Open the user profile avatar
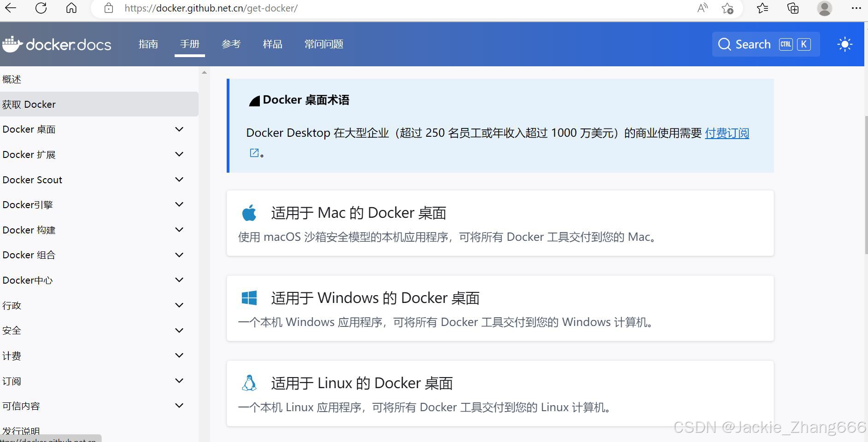This screenshot has width=868, height=442. [x=824, y=8]
